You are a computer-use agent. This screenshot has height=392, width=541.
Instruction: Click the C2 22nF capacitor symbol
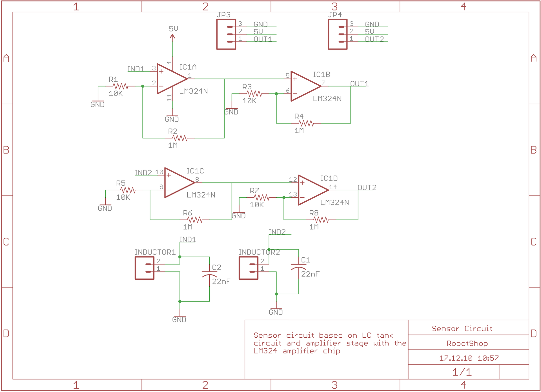click(x=209, y=274)
